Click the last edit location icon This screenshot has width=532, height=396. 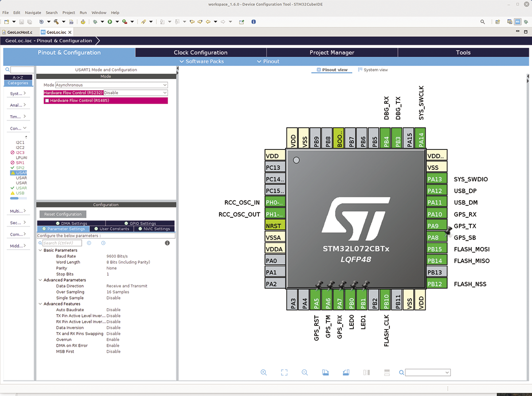192,21
